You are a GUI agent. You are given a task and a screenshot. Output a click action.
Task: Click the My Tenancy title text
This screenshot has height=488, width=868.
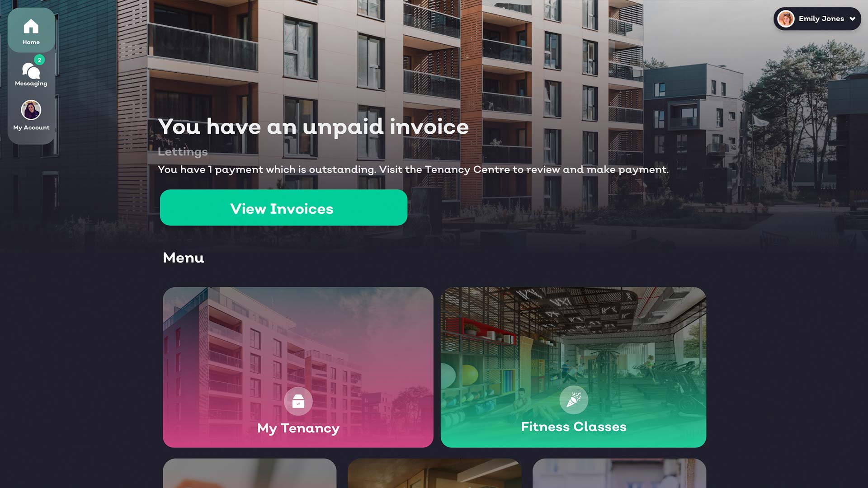(298, 428)
